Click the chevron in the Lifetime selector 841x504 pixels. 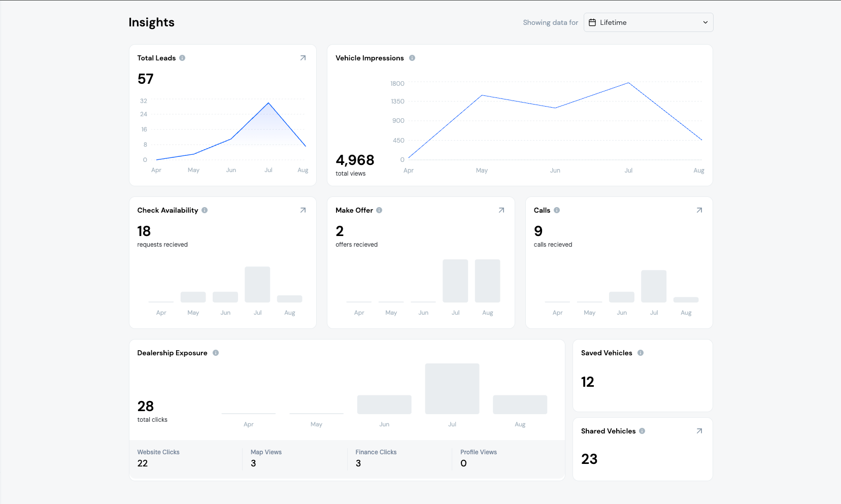click(705, 22)
